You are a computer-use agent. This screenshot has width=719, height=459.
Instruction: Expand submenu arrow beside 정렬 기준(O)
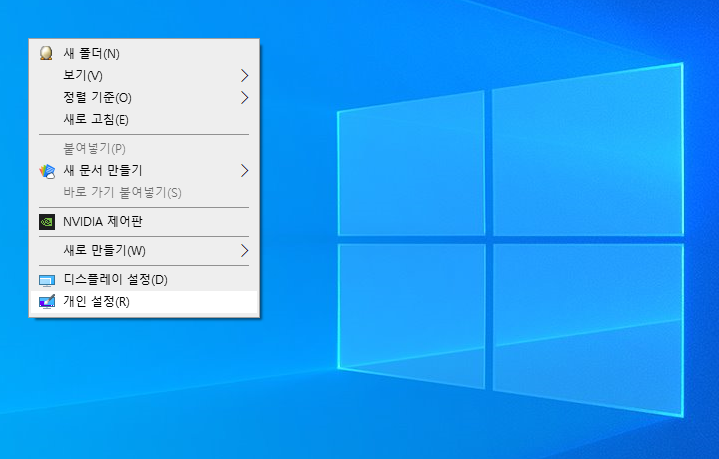pyautogui.click(x=245, y=97)
